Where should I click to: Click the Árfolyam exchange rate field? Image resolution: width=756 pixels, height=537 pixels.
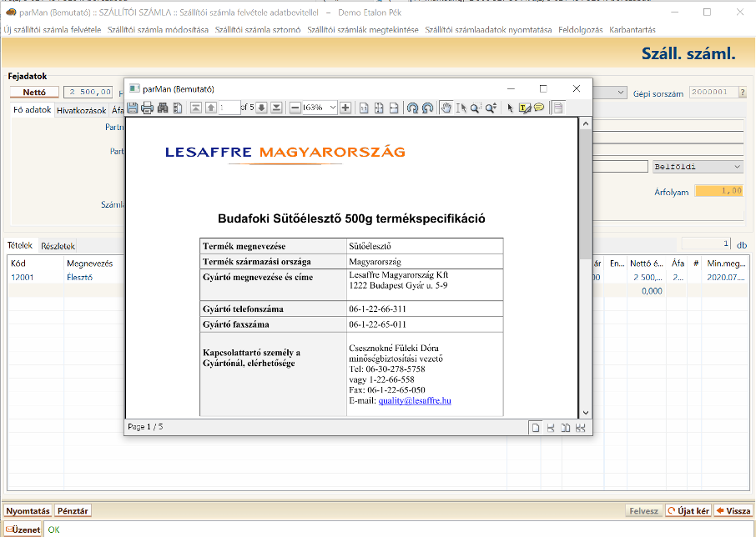pyautogui.click(x=718, y=191)
